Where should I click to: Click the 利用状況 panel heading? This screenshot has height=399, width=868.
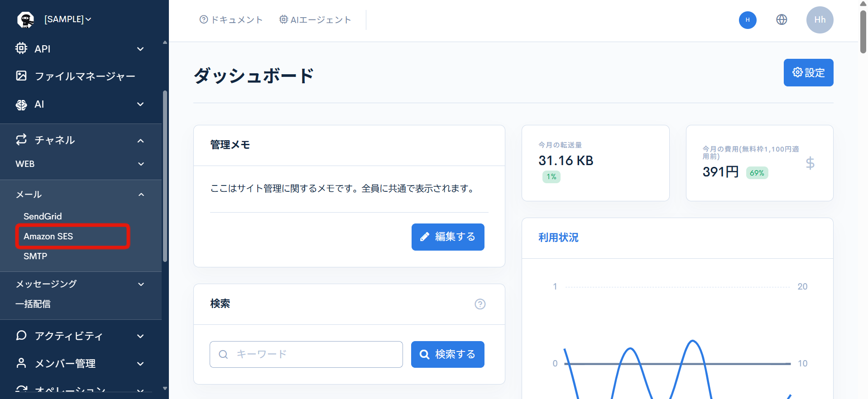tap(558, 237)
